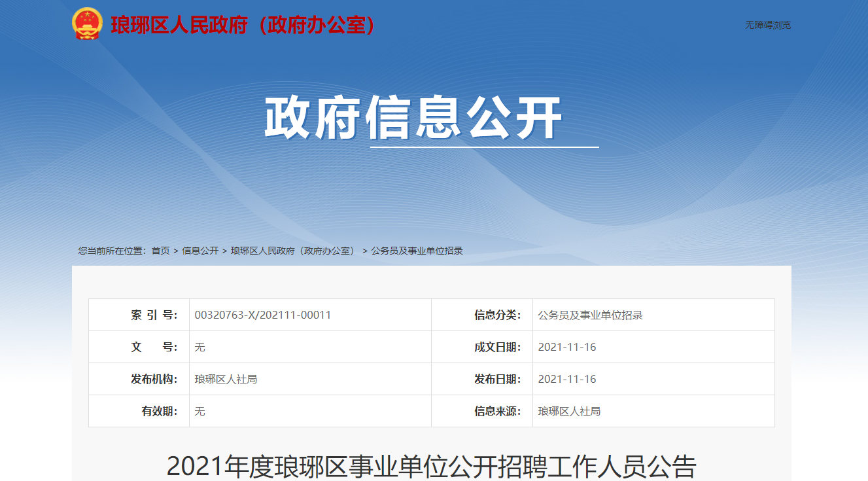Image resolution: width=868 pixels, height=481 pixels.
Task: Click the 成文日期 label
Action: click(498, 347)
